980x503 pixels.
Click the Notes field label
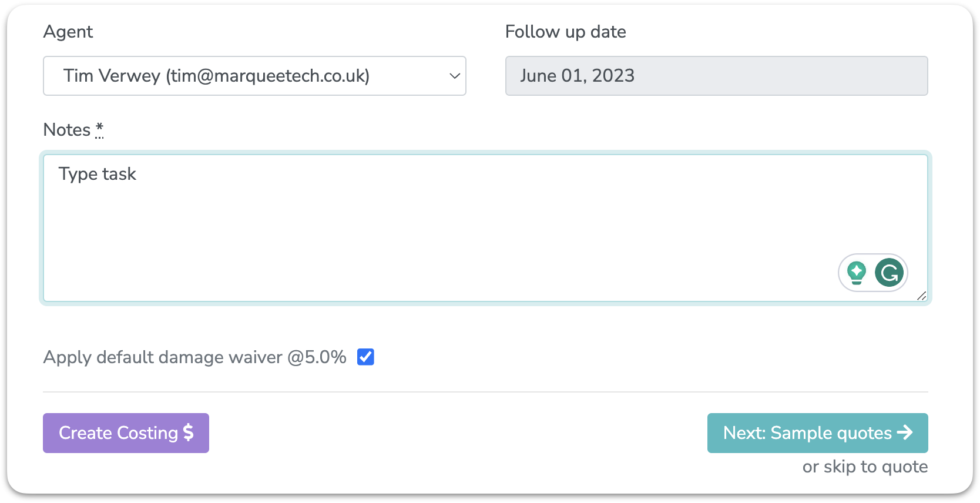pos(67,130)
